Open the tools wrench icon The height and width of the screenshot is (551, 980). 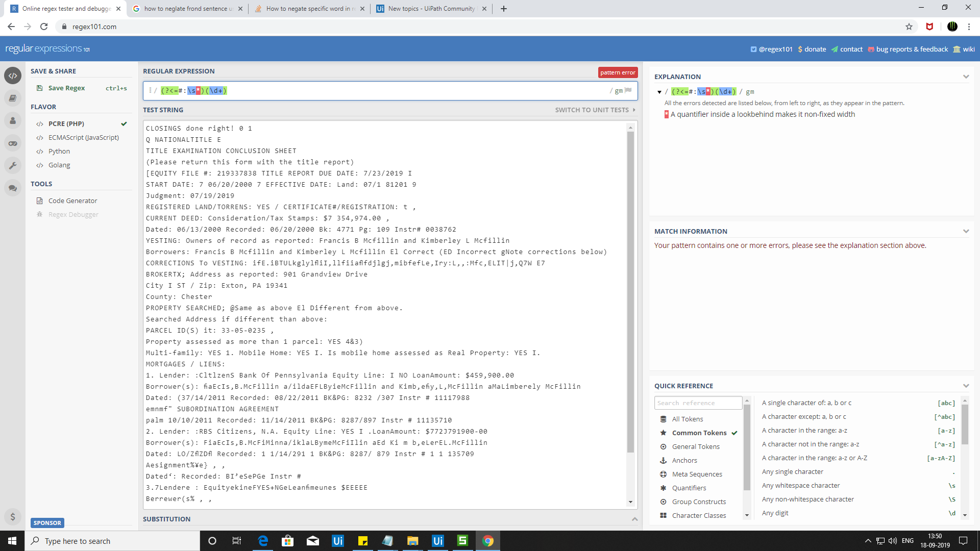(13, 165)
